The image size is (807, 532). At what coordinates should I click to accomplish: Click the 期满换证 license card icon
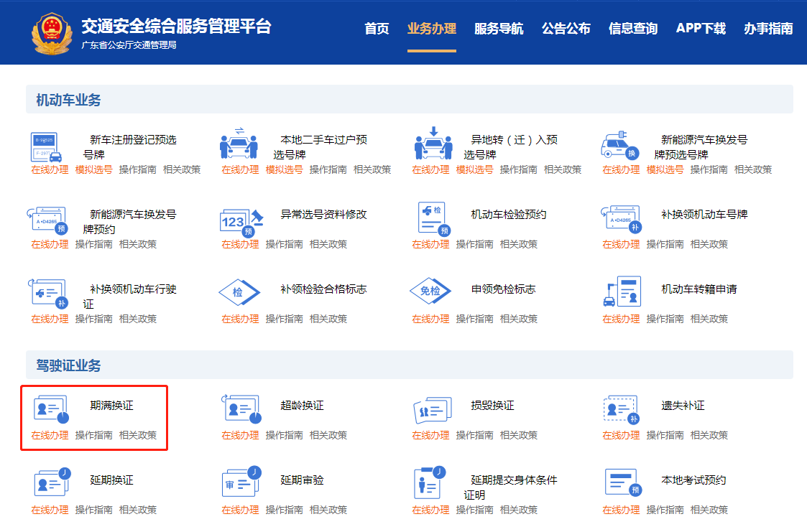coord(50,409)
